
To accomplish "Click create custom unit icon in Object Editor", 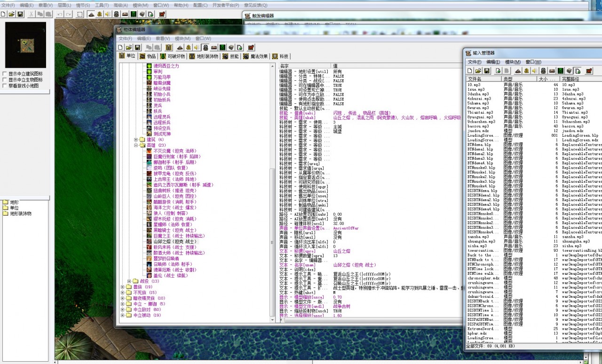I will (168, 47).
